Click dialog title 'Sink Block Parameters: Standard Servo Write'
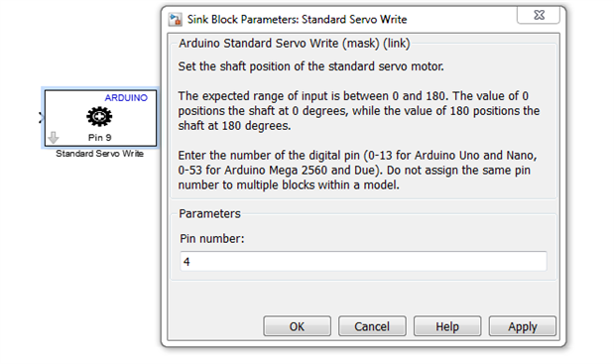Image resolution: width=614 pixels, height=364 pixels. tap(297, 19)
